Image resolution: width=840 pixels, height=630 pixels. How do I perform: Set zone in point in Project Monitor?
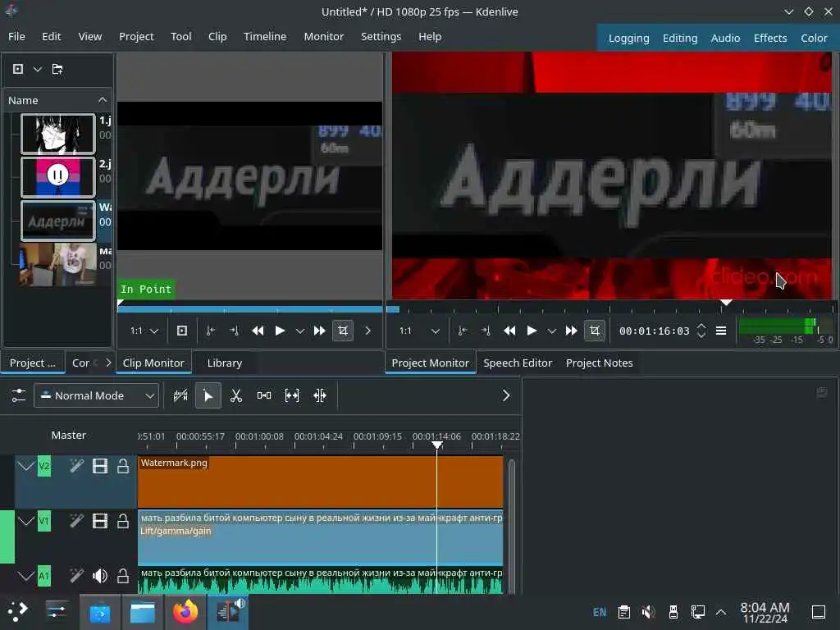pos(463,331)
